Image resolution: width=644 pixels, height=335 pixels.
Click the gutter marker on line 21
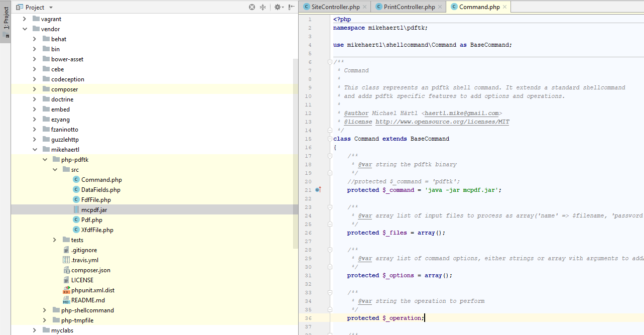318,190
